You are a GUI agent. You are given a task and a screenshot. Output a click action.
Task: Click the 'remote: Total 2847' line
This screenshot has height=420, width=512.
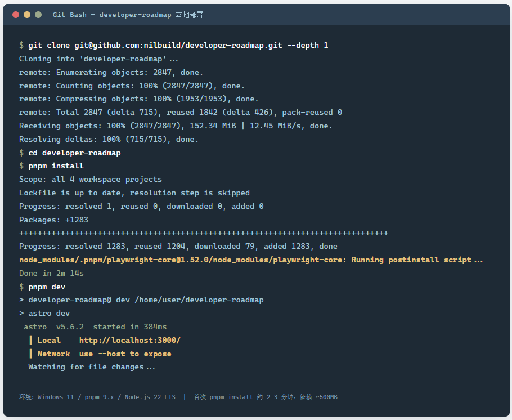tap(181, 113)
